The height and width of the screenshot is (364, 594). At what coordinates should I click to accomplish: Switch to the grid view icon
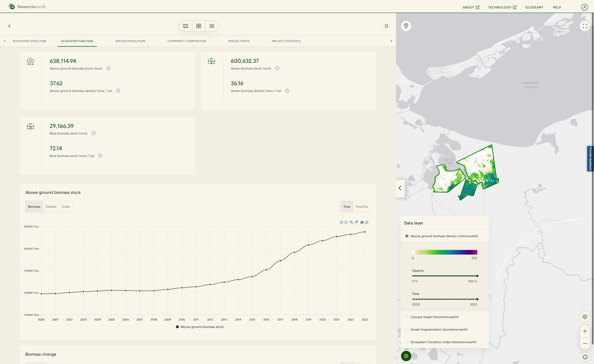point(199,26)
